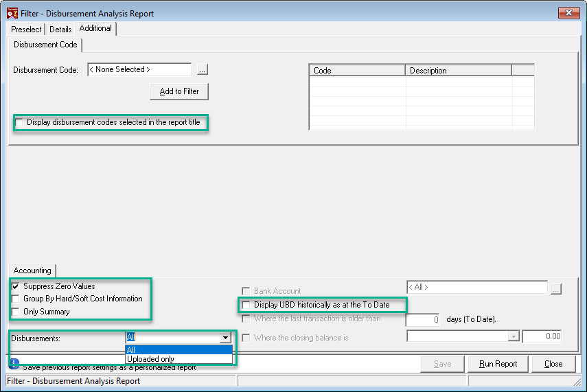Select the Additional tab

[x=95, y=28]
